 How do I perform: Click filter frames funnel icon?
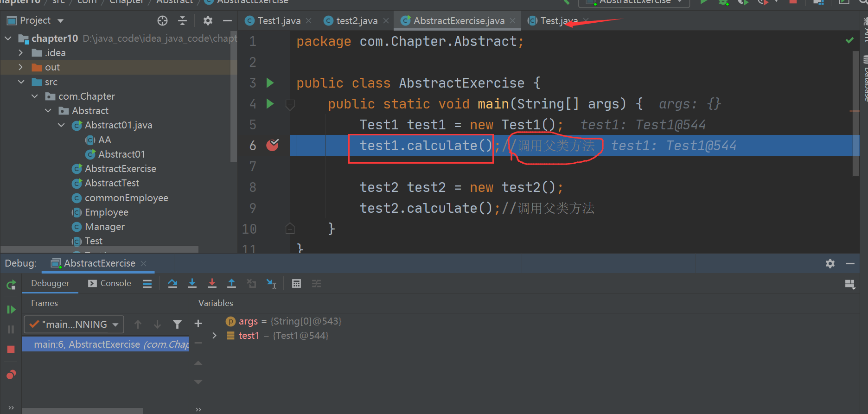coord(177,324)
